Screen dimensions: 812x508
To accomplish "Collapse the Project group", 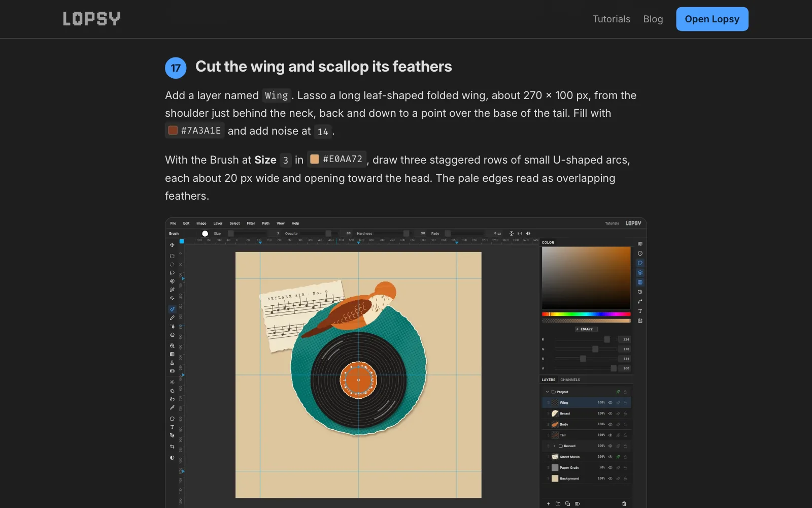I will [x=547, y=392].
